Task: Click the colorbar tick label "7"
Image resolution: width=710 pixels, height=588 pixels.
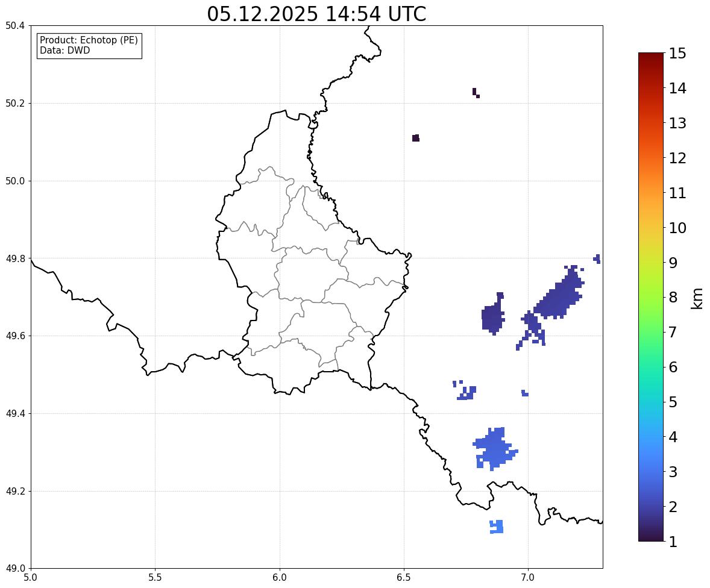Action: click(673, 332)
